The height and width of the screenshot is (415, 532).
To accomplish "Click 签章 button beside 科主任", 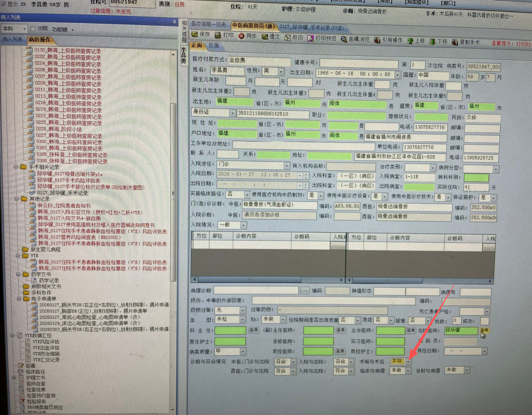I will [x=254, y=330].
